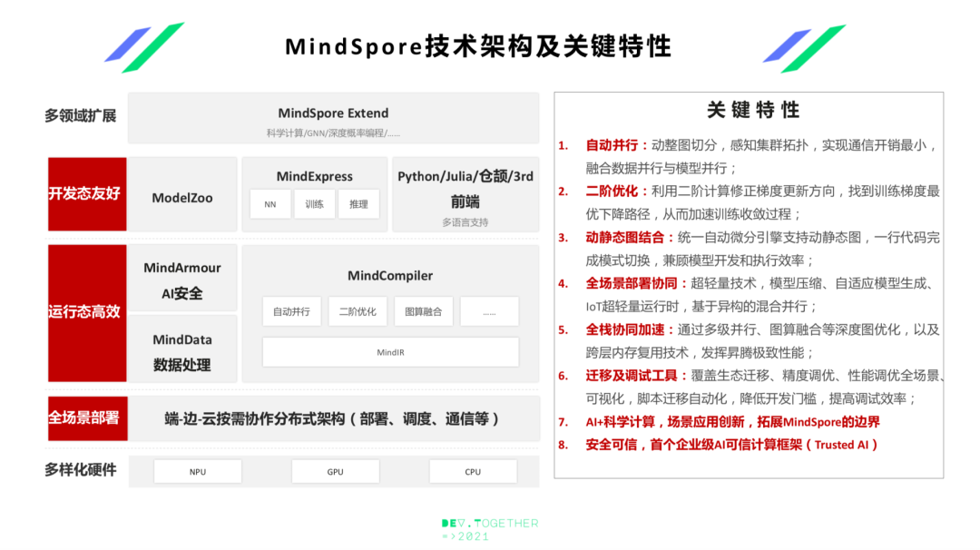Click the 图算融合 box in MindCompiler
Screen dimensions: 980x550
click(x=423, y=311)
